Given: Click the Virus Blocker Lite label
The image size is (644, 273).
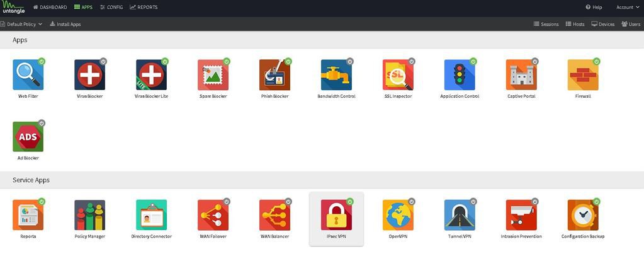Looking at the screenshot, I should tap(151, 96).
